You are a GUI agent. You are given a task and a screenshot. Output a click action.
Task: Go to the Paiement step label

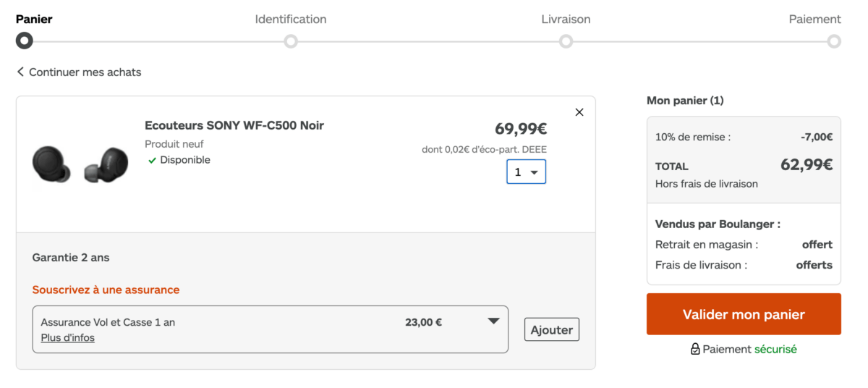[814, 19]
